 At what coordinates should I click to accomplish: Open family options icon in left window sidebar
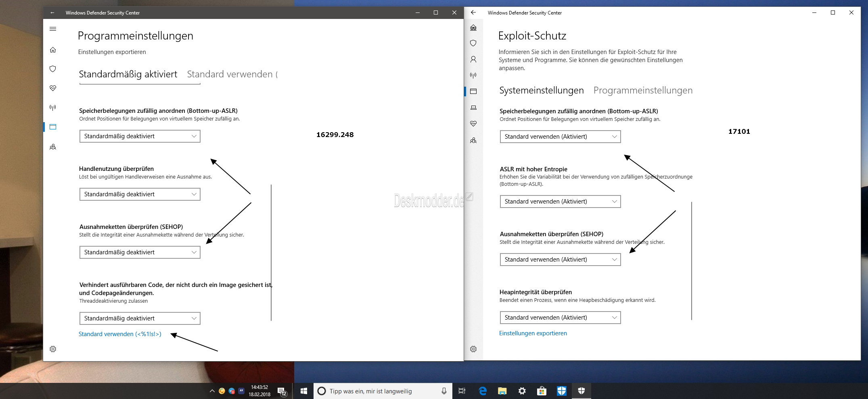click(x=53, y=147)
